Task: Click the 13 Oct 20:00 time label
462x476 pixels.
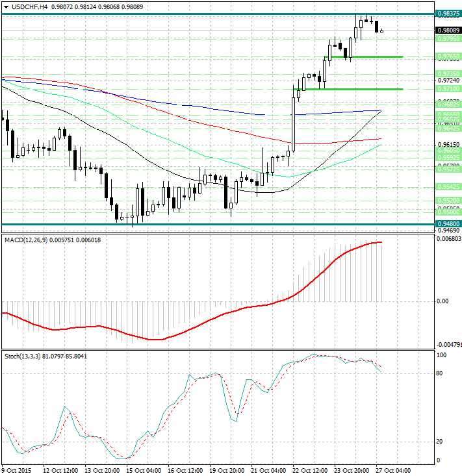Action: tap(102, 471)
